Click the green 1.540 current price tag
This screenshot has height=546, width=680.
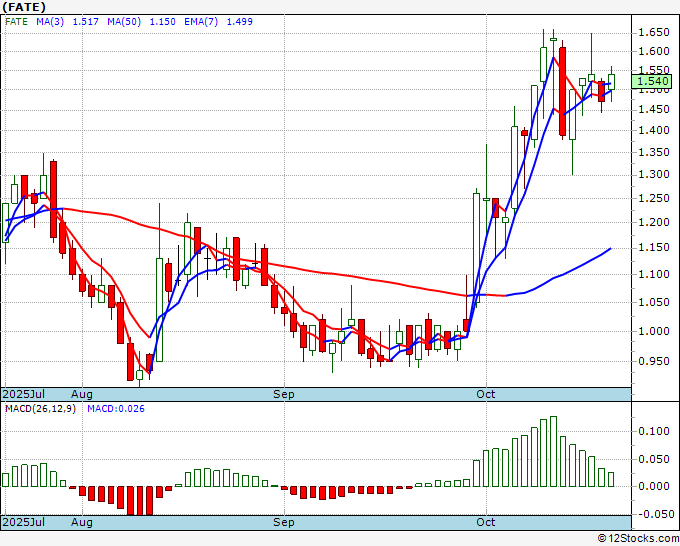(x=652, y=80)
